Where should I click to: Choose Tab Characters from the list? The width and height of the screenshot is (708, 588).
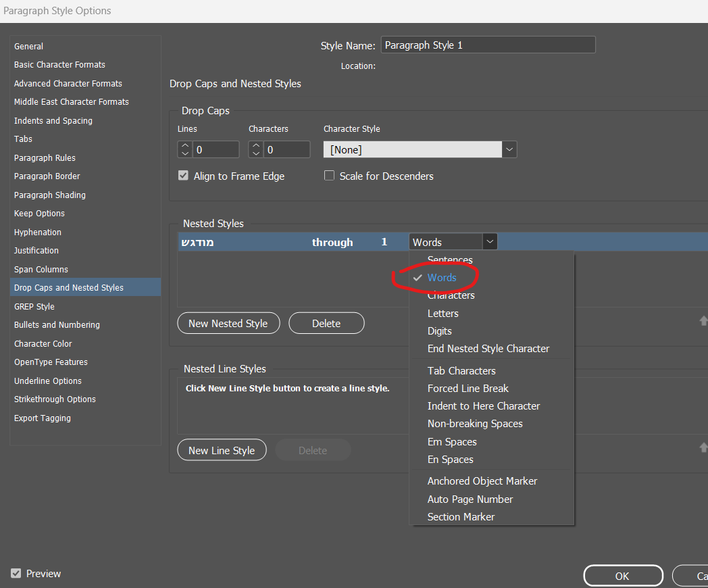coord(461,371)
